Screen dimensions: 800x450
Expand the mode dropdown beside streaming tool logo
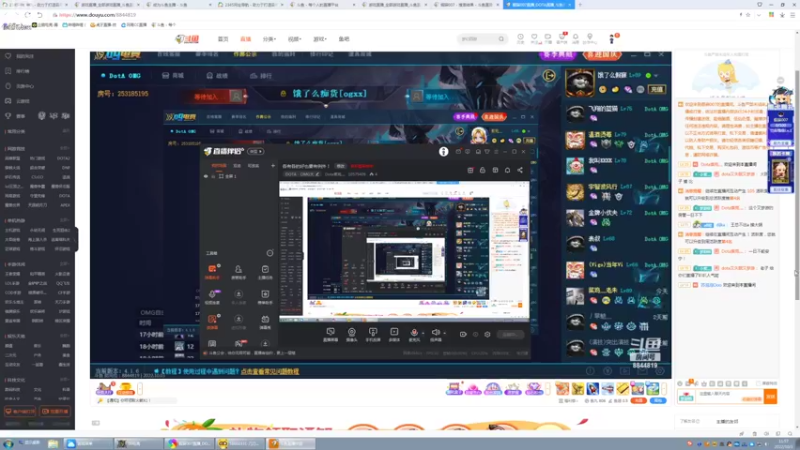(x=256, y=152)
